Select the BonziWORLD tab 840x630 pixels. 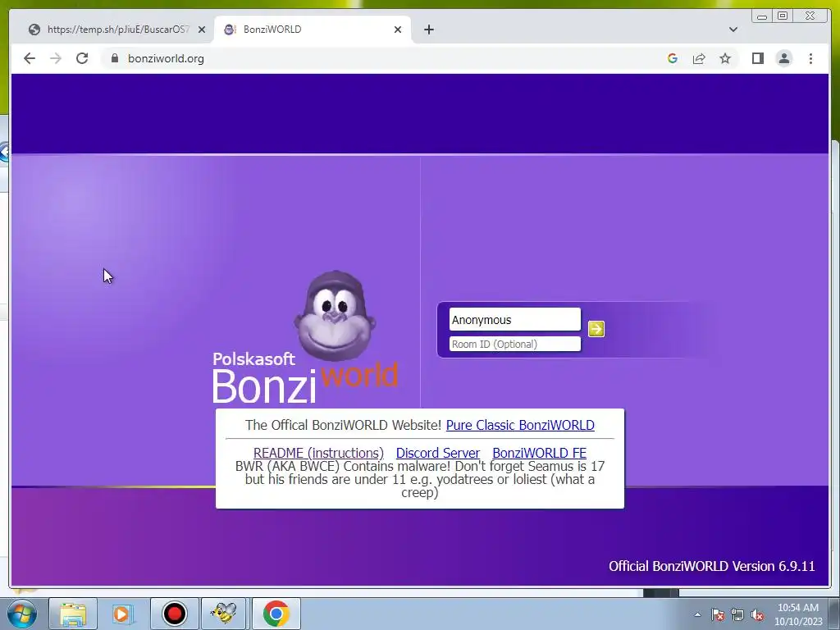(x=313, y=30)
